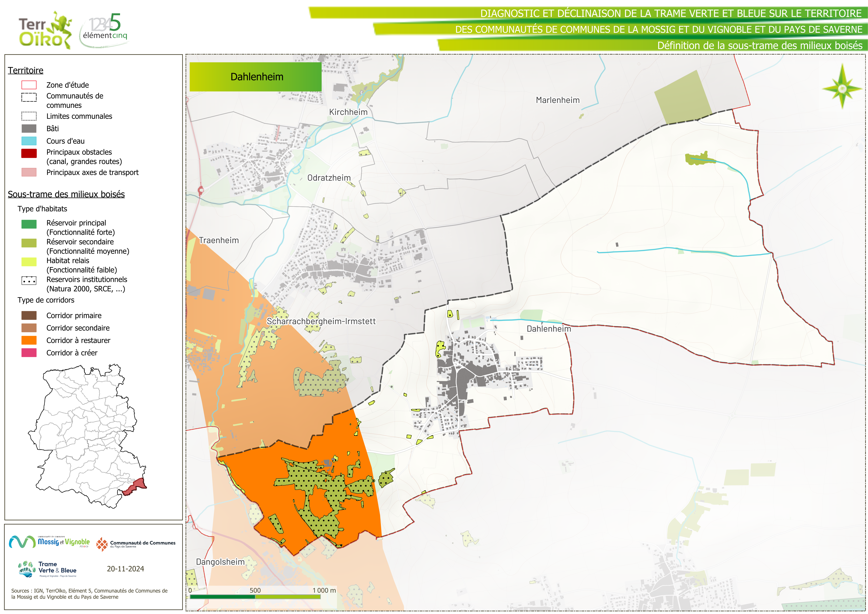Click the Dahlenheim green title banner
This screenshot has height=614, width=868.
tap(255, 77)
